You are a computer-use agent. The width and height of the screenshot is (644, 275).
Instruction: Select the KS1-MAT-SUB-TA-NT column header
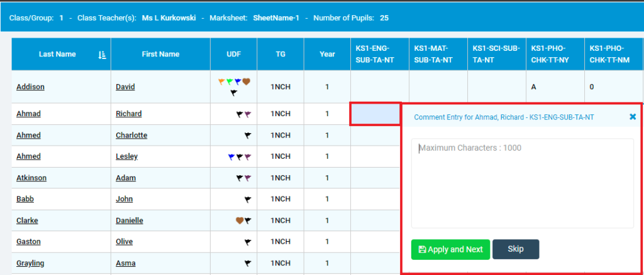pos(438,54)
